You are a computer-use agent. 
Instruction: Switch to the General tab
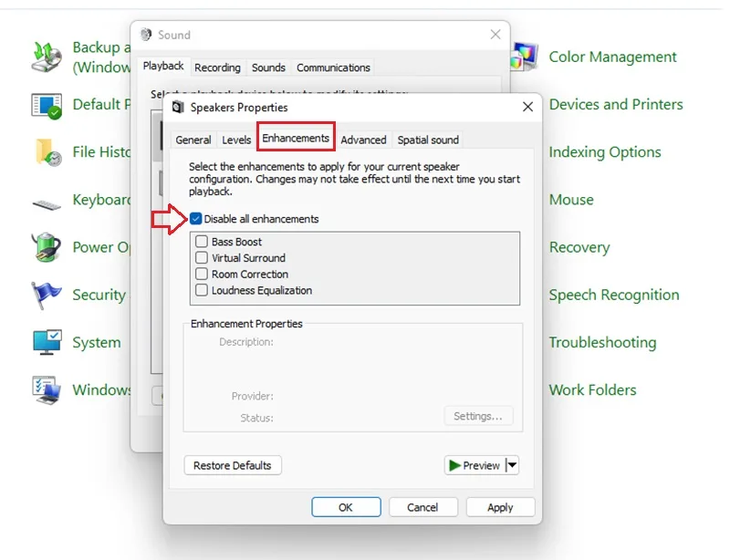coord(193,140)
